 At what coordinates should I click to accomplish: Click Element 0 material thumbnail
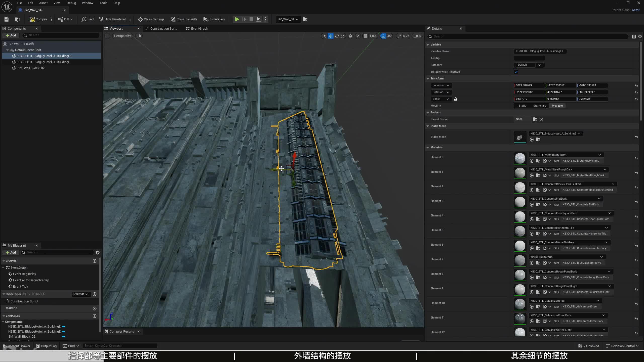tap(520, 158)
